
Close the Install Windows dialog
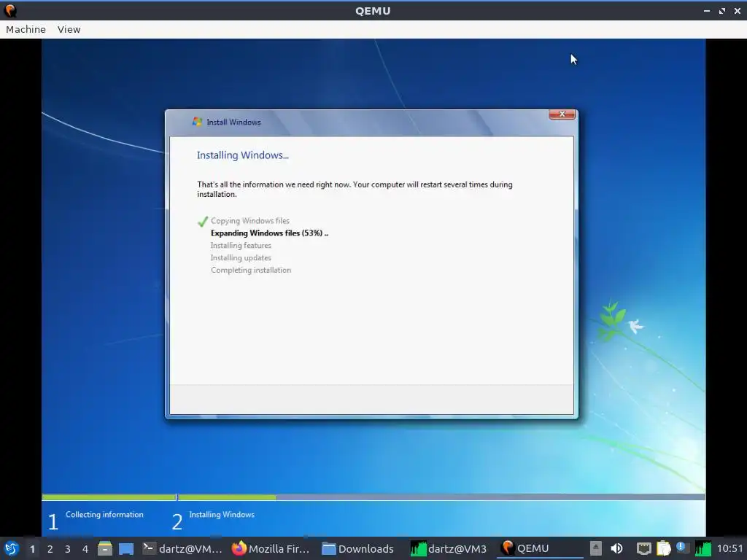pos(562,114)
